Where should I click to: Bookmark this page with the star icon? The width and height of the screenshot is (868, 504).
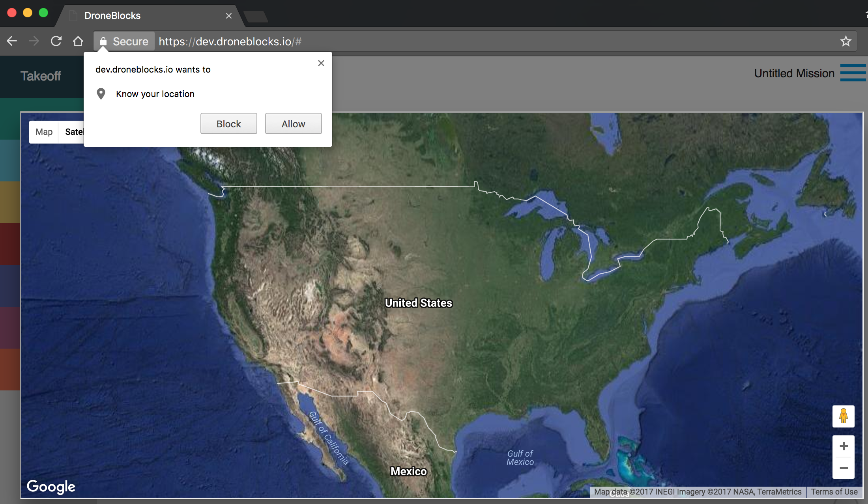(846, 41)
